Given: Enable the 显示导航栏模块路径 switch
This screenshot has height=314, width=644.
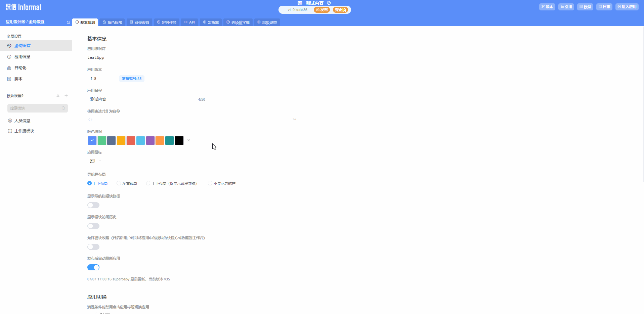Looking at the screenshot, I should (x=93, y=205).
